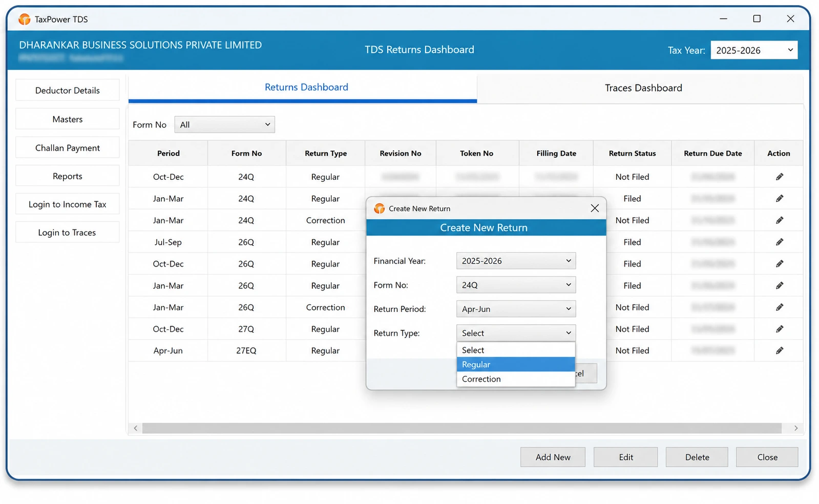Open the Form No filter dropdown
Image resolution: width=819 pixels, height=504 pixels.
click(224, 124)
